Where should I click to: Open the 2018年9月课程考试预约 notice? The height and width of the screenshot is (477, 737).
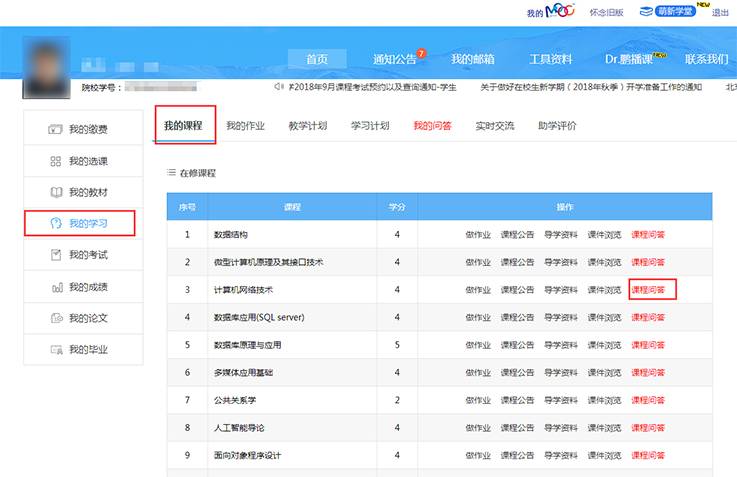tap(372, 87)
